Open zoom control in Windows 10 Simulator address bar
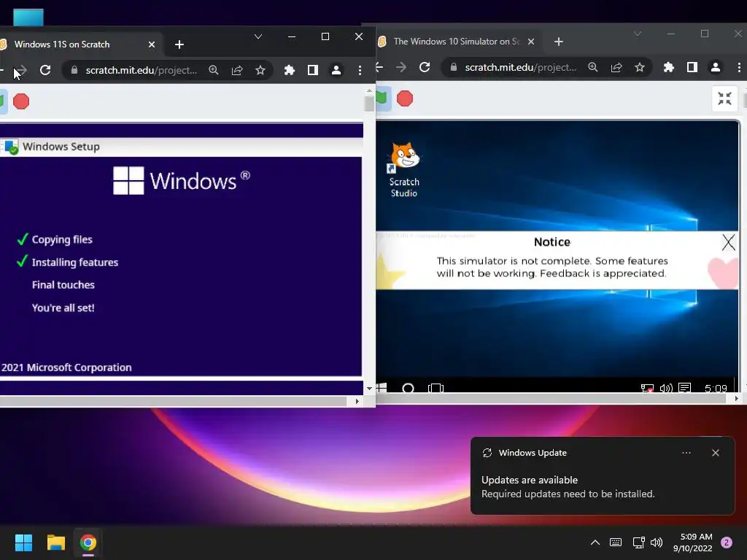The image size is (747, 560). pos(592,67)
